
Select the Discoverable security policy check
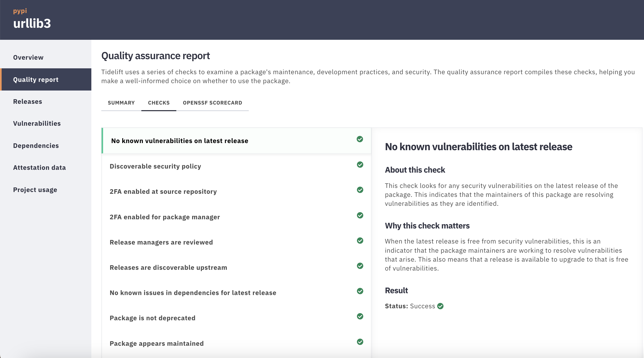coord(237,166)
